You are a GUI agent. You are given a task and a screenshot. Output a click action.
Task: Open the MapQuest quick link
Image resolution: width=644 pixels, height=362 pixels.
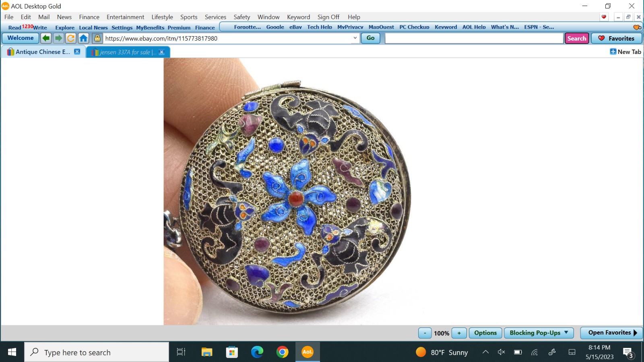pyautogui.click(x=382, y=27)
